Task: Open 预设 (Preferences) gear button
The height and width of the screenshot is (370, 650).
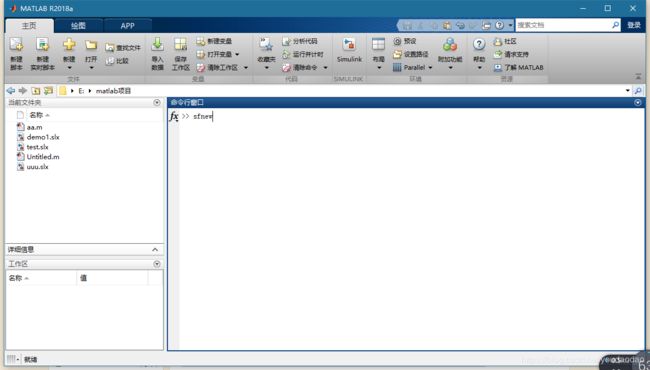Action: point(405,41)
